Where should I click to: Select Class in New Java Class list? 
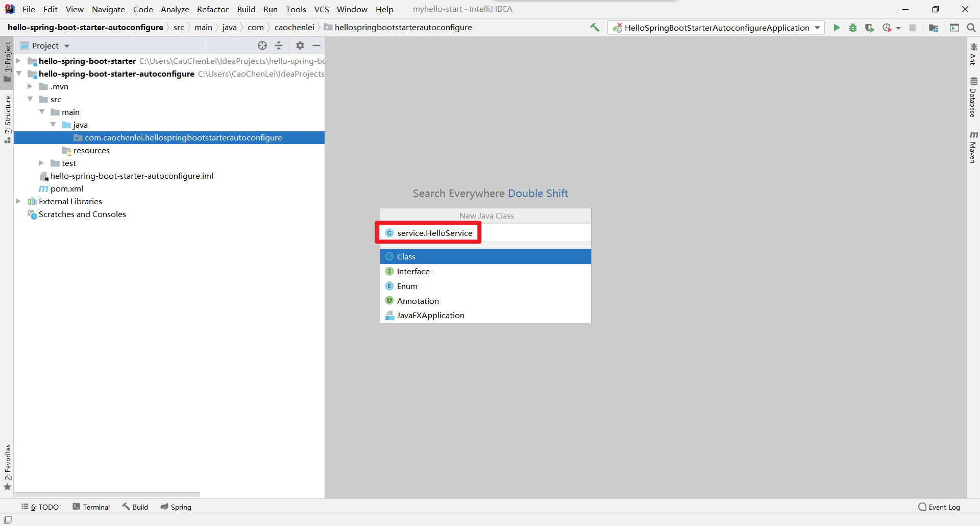485,256
